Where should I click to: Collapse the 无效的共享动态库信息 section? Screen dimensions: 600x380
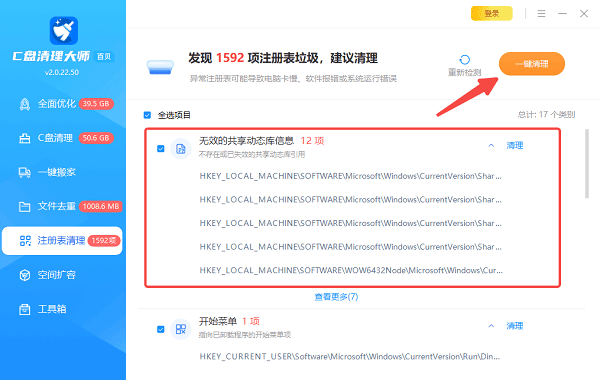[491, 145]
